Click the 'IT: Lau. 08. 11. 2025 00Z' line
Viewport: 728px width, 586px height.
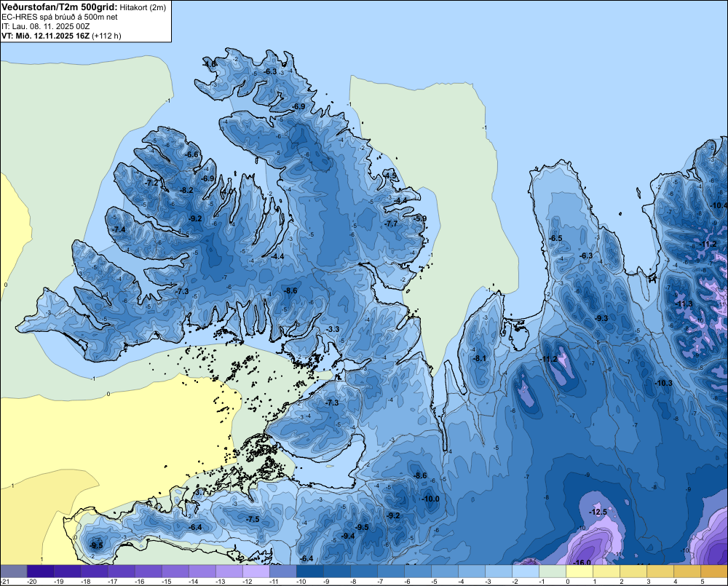click(45, 26)
